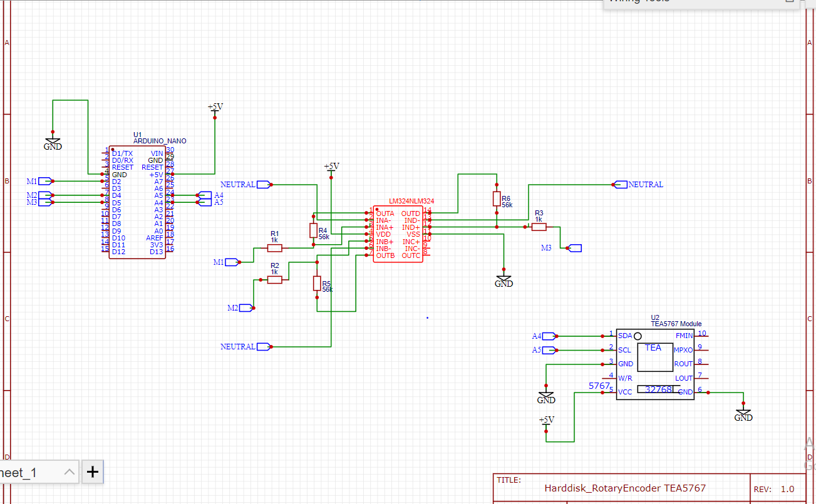Click the VSS pin label on the LM324
The image size is (816, 504).
coord(413,234)
